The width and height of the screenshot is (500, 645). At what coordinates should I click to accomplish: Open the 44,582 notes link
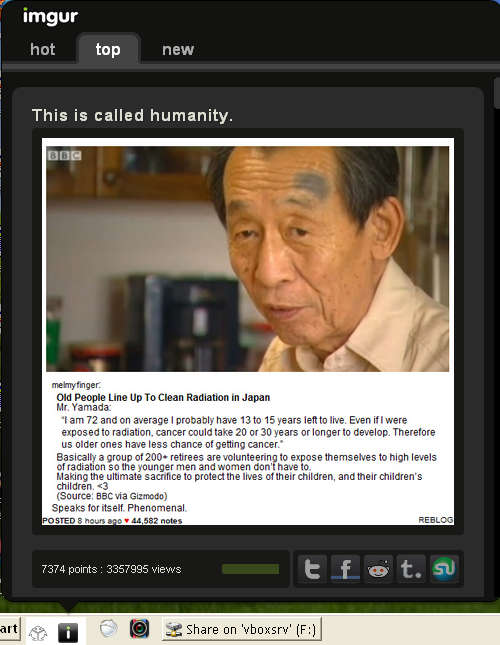pos(156,521)
